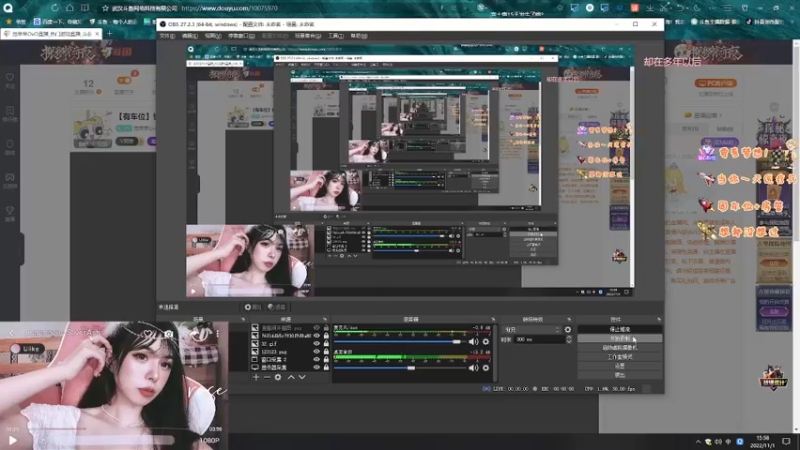Open settings gear of bottom mixer channel
Viewport: 800px width, 450px height.
pyautogui.click(x=486, y=367)
